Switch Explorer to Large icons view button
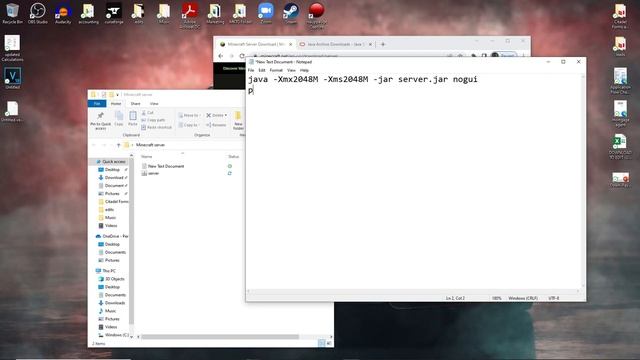 pyautogui.click(x=329, y=343)
